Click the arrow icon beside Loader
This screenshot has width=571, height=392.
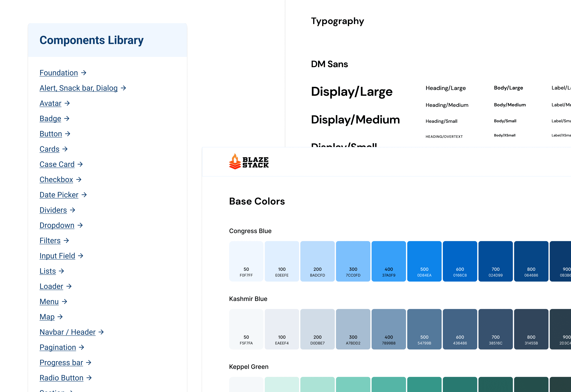pos(69,286)
